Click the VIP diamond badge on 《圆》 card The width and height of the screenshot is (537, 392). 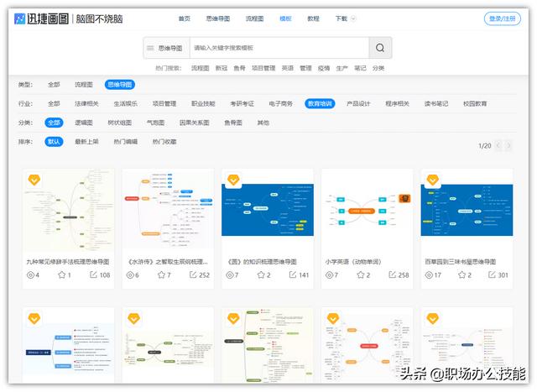pos(233,180)
